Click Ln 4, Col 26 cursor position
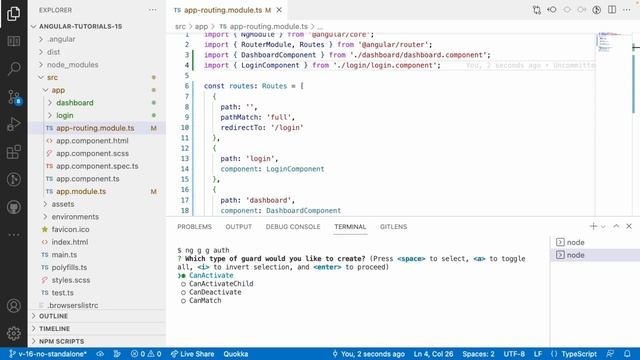The image size is (640, 360). (x=433, y=354)
